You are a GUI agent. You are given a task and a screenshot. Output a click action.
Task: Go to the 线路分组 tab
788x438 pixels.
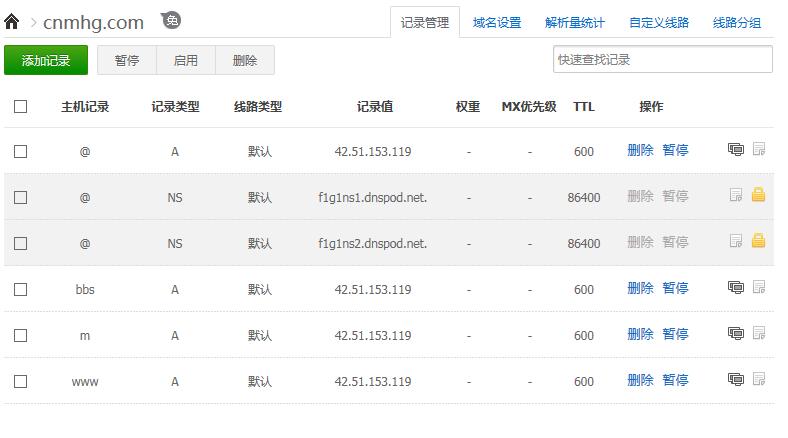[x=737, y=23]
